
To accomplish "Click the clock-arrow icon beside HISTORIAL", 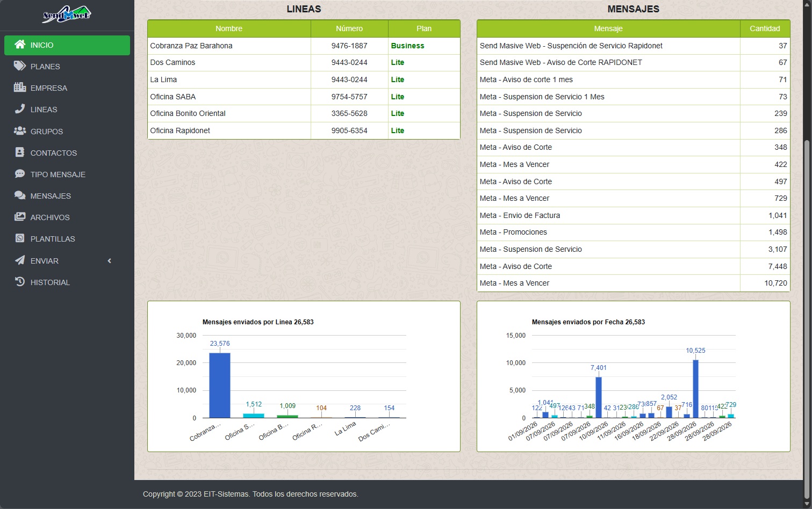I will (x=20, y=282).
